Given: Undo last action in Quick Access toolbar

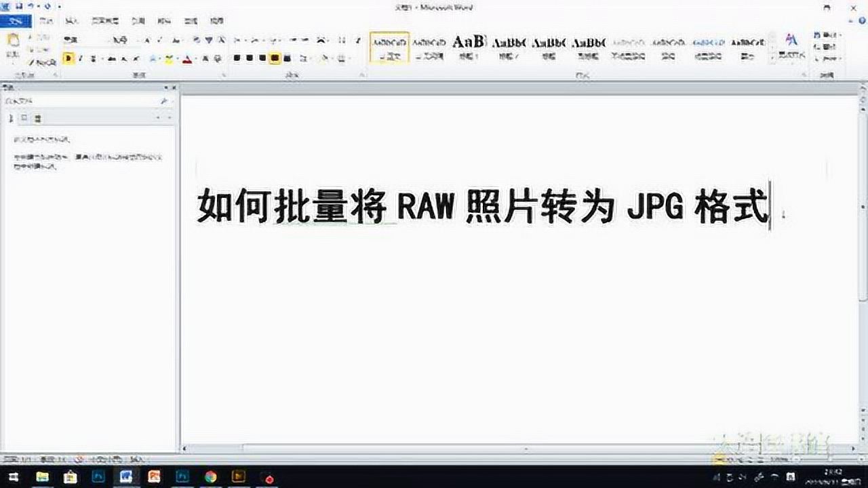Looking at the screenshot, I should (30, 6).
